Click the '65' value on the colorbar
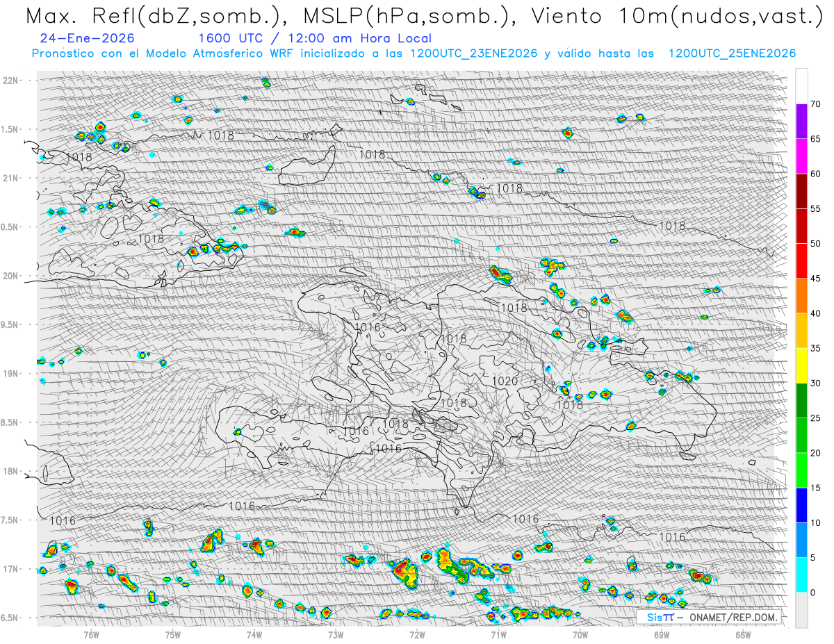Viewport: 834px width, 644px height. click(816, 139)
